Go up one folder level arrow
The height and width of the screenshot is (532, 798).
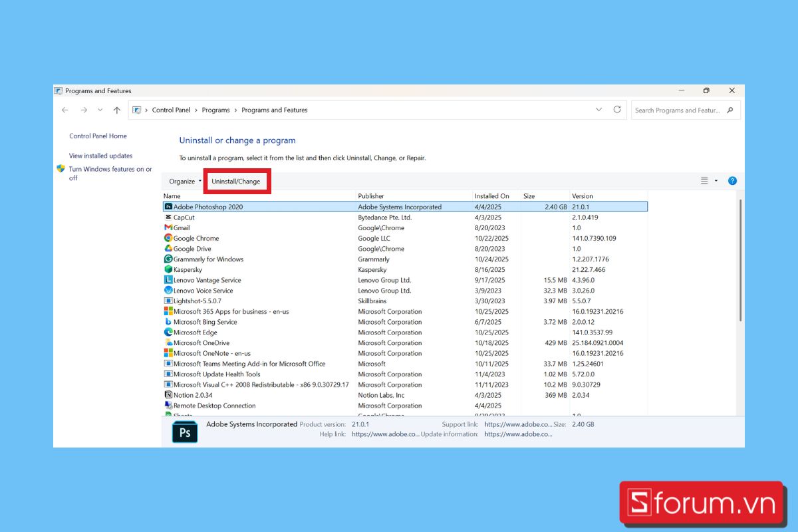[x=117, y=110]
